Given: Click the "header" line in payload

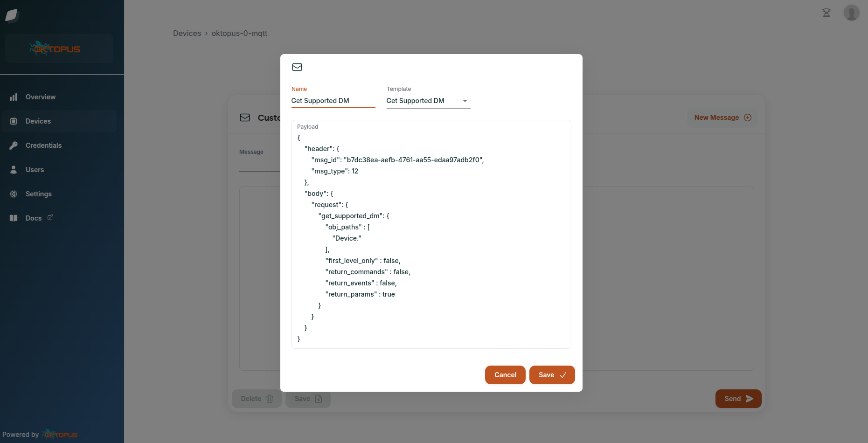Looking at the screenshot, I should [322, 149].
